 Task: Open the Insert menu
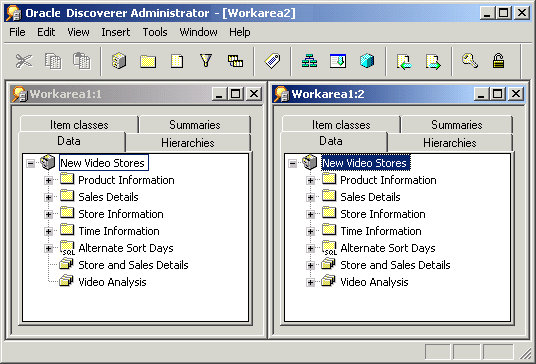click(116, 32)
